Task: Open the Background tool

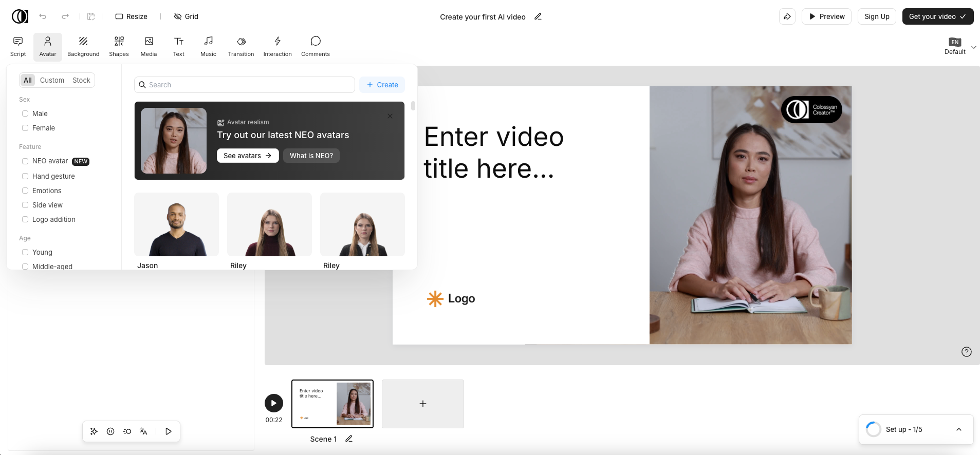Action: click(83, 47)
